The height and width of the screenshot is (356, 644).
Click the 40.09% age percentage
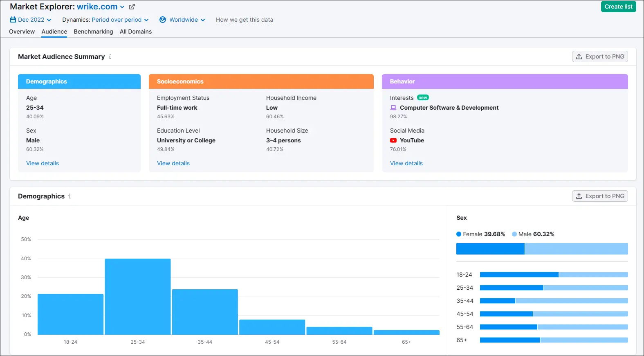click(x=35, y=117)
